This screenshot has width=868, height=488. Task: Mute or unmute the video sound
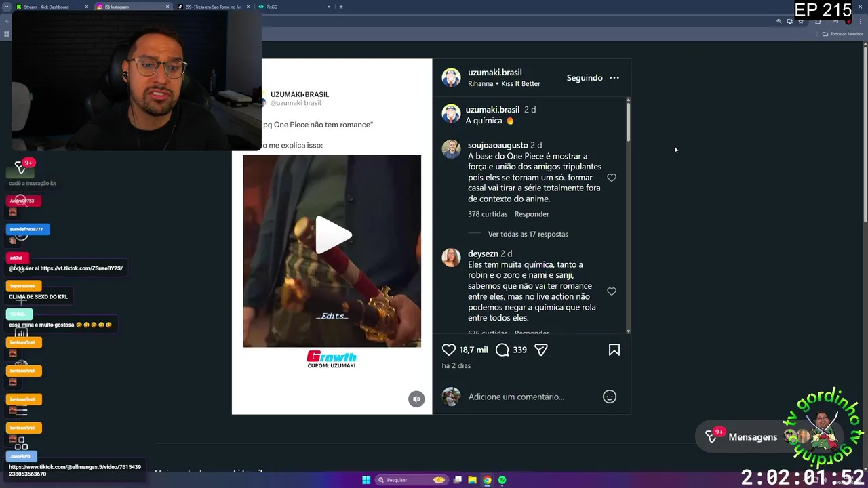coord(416,399)
